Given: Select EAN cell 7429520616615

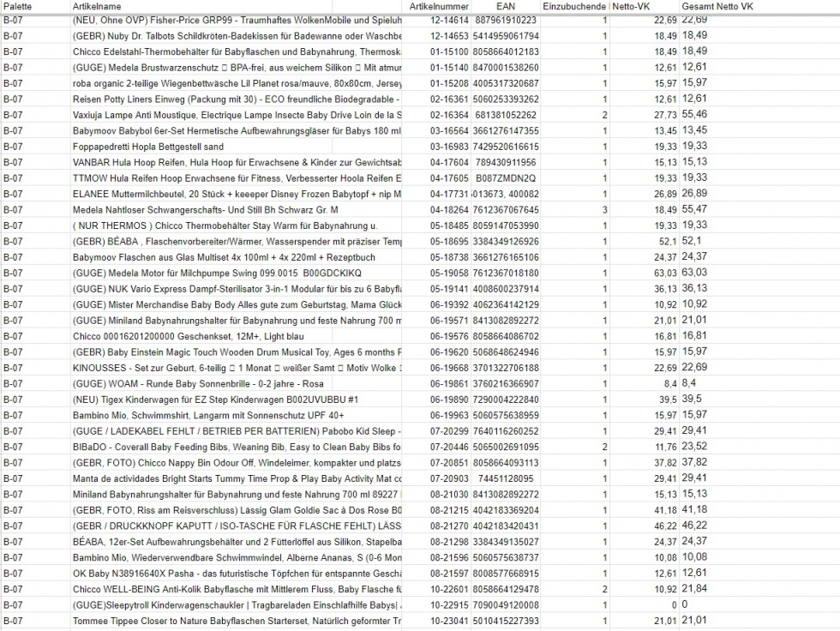Looking at the screenshot, I should click(x=505, y=147).
